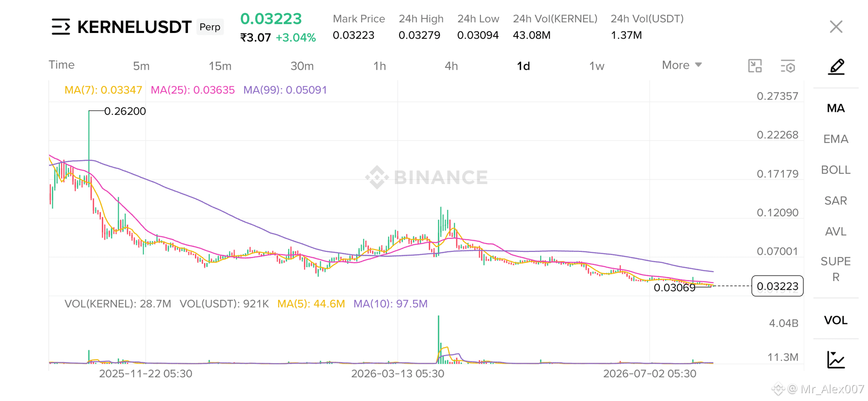This screenshot has width=868, height=401.
Task: Open the drawing tools pencil icon
Action: coord(837,66)
